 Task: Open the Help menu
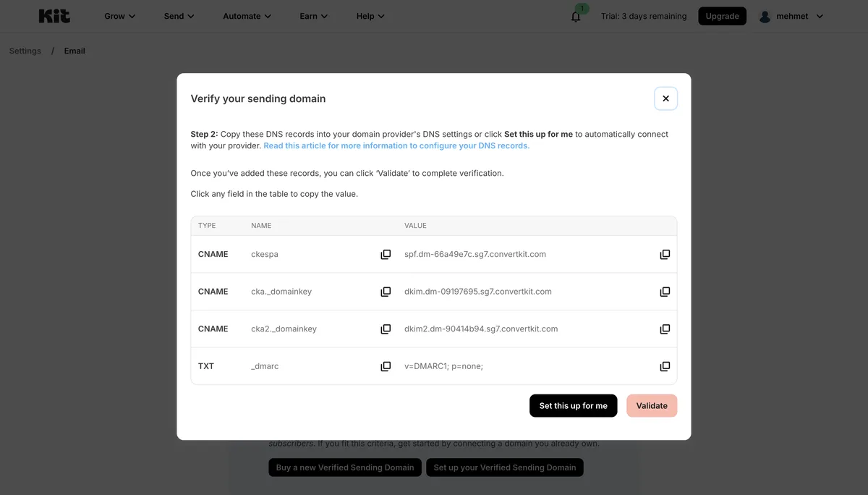click(x=370, y=16)
